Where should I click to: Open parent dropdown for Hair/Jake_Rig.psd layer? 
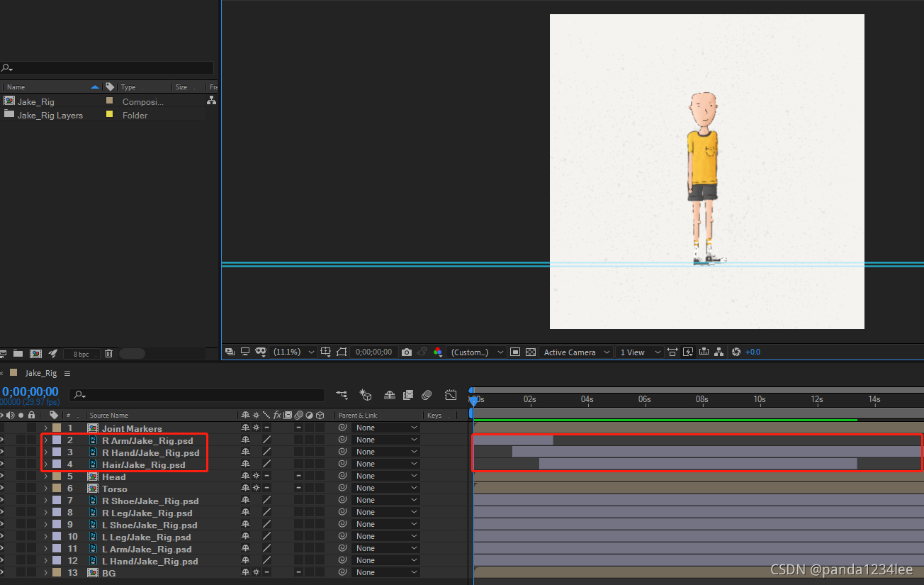pyautogui.click(x=386, y=464)
